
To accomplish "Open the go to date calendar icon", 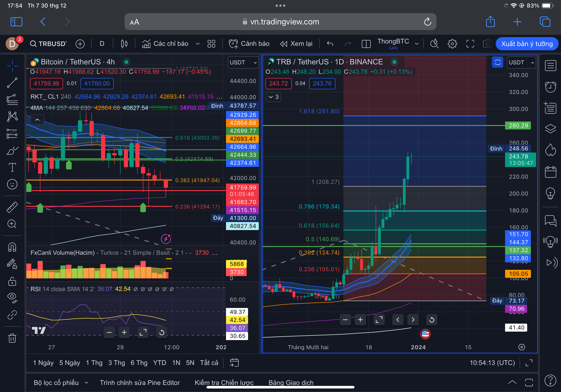I will tap(234, 363).
